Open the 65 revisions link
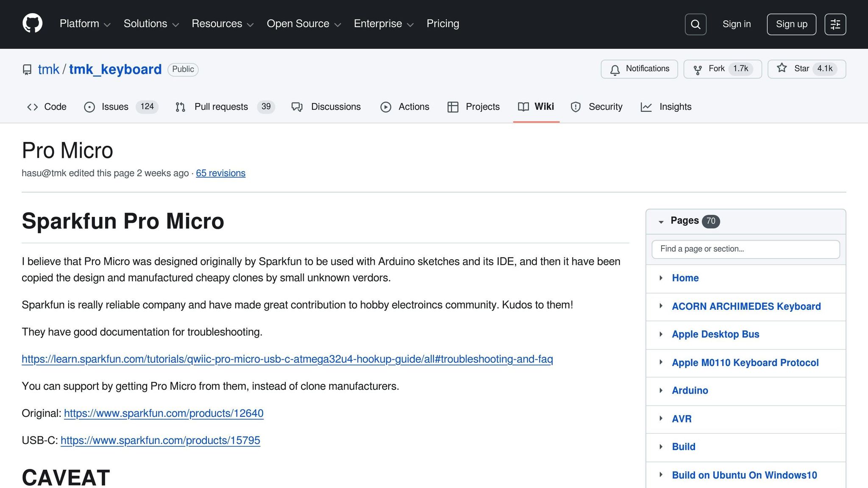The width and height of the screenshot is (868, 488). point(220,173)
